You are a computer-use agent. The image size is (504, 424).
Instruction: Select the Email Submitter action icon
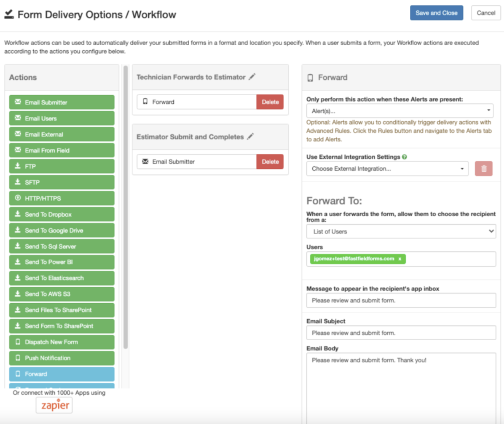point(17,102)
